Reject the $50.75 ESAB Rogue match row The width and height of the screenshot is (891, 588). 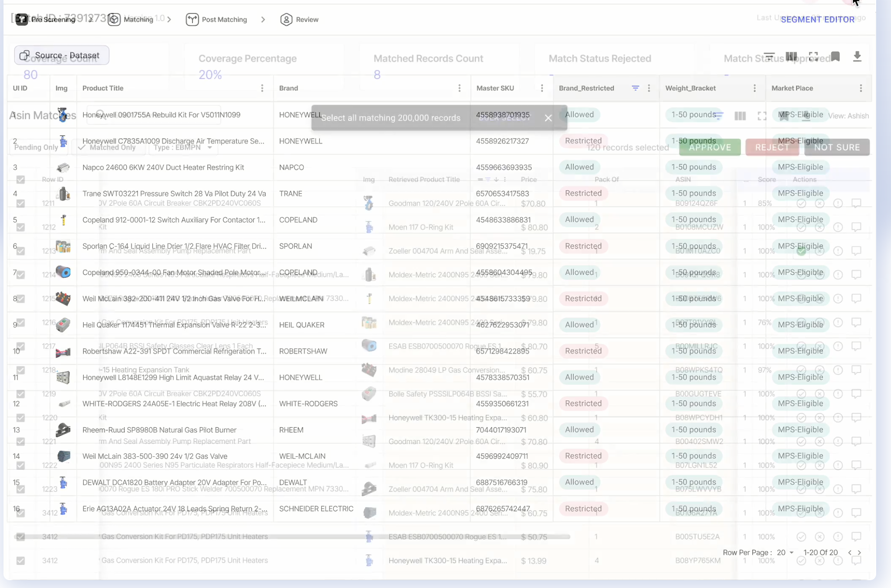(x=819, y=537)
